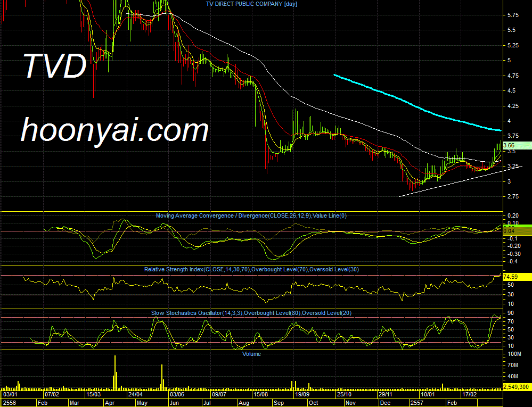532x407 pixels.
Task: Click the 4.25 price axis label
Action: 513,106
